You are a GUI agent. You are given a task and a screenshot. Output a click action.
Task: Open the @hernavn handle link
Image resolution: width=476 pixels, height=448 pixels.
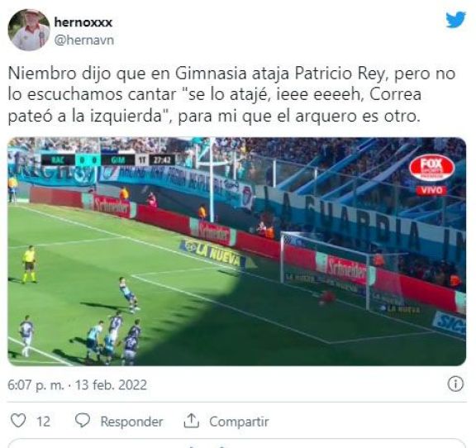click(x=84, y=41)
